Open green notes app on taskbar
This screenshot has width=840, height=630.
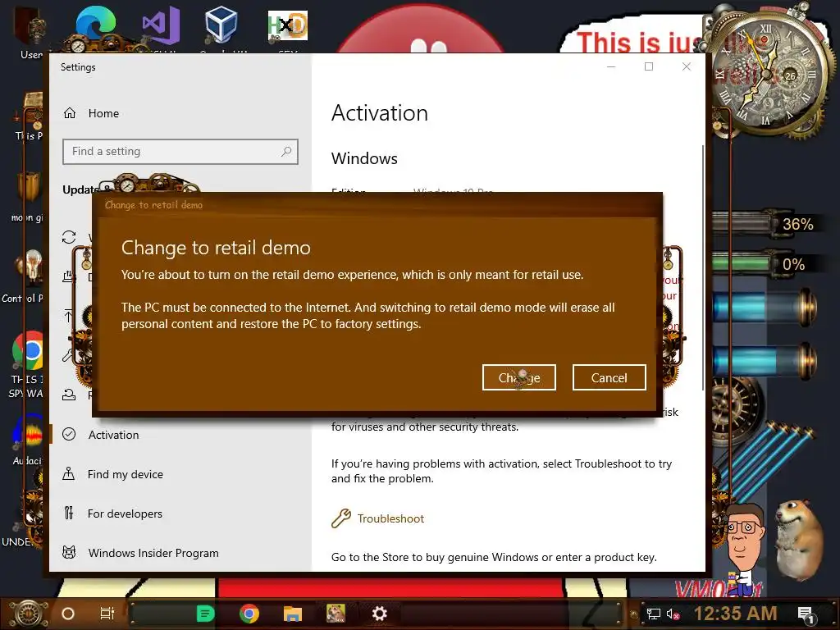click(205, 614)
